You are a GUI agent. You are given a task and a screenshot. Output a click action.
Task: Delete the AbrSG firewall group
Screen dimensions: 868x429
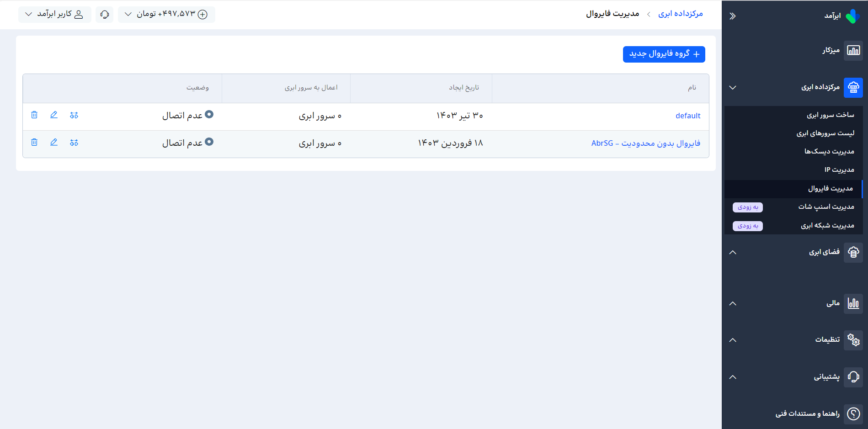pos(34,142)
